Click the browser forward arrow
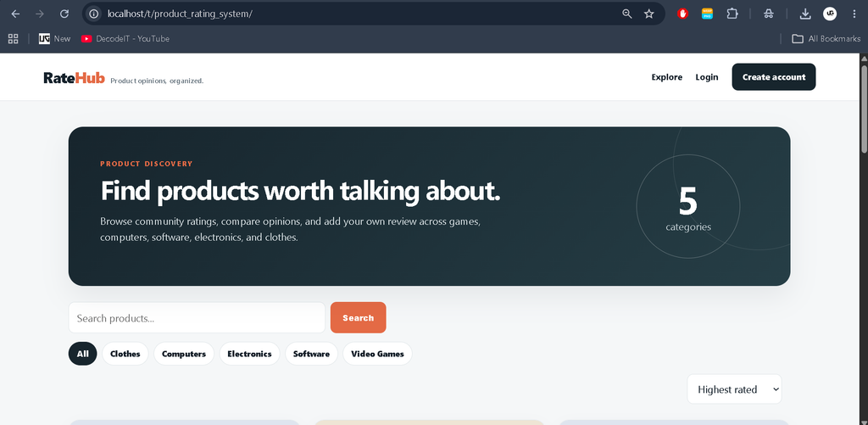This screenshot has height=425, width=868. point(40,14)
